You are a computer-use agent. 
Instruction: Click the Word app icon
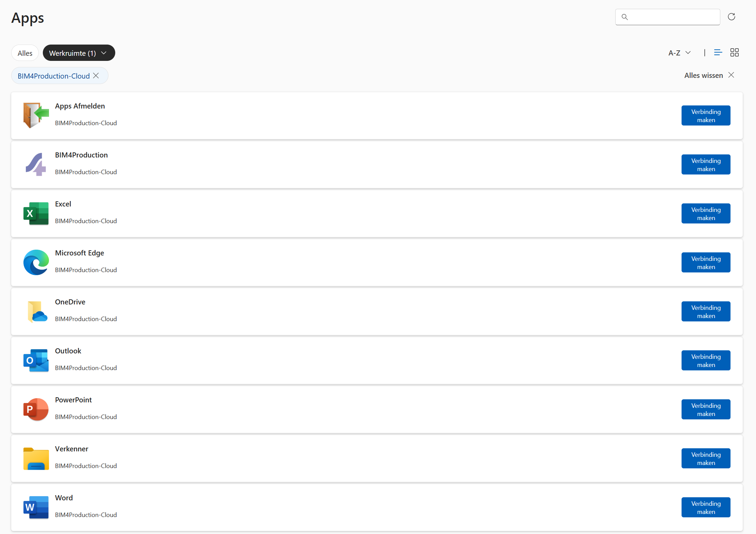(x=36, y=507)
